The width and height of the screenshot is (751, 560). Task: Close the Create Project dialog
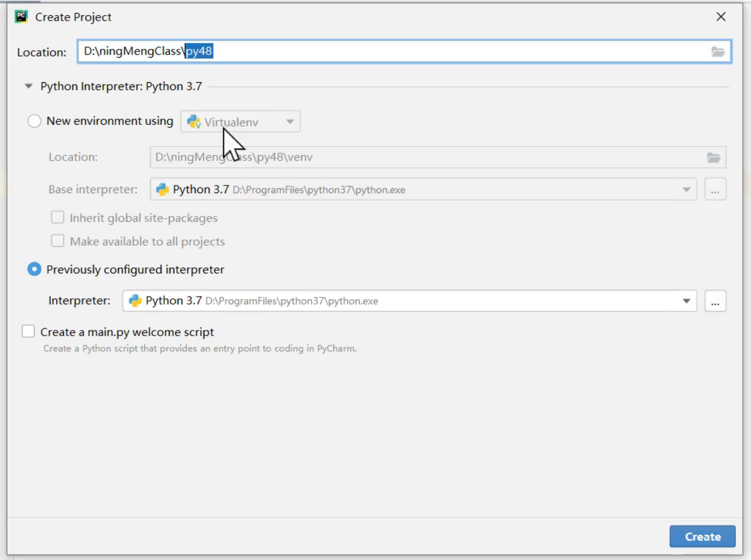click(721, 17)
